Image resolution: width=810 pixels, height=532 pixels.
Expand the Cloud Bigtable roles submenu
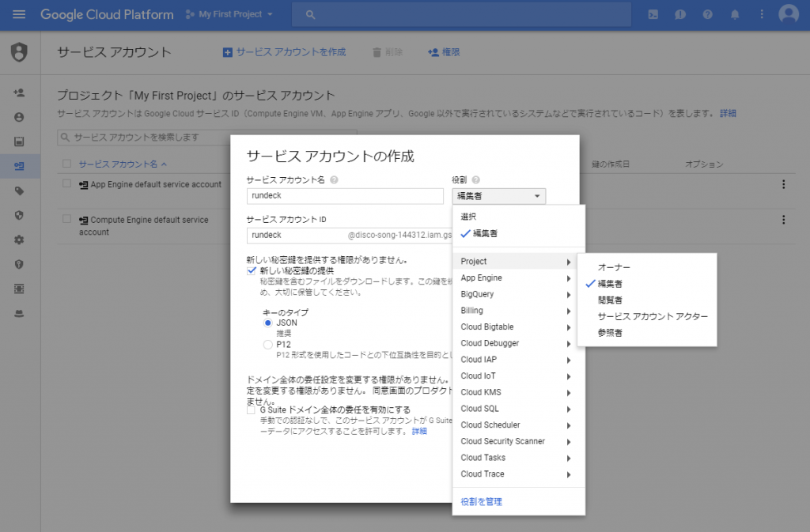pos(519,326)
